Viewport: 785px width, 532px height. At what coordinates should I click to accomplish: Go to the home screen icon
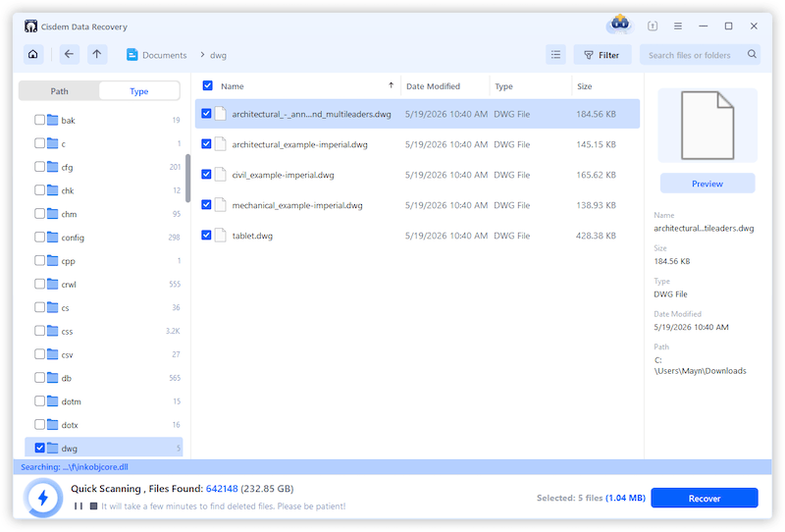click(33, 54)
